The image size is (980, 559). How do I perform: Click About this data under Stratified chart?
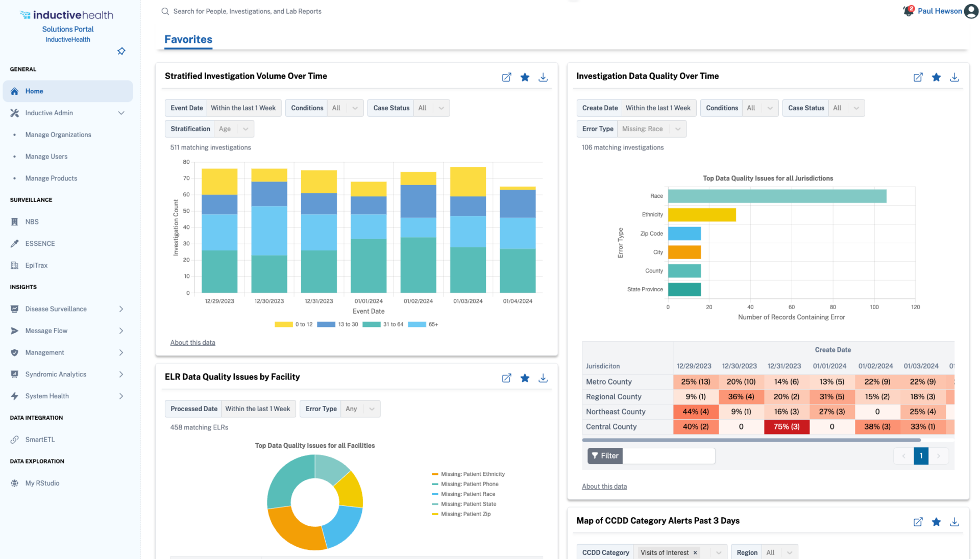coord(192,343)
